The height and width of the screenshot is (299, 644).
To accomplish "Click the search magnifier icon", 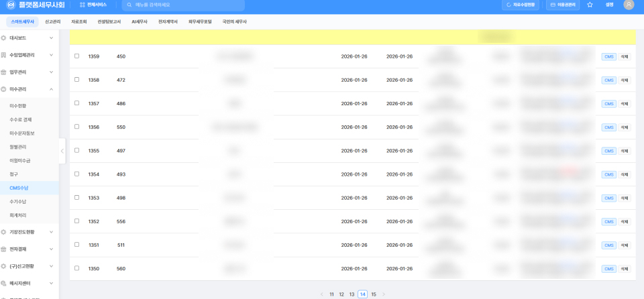I will [x=129, y=5].
